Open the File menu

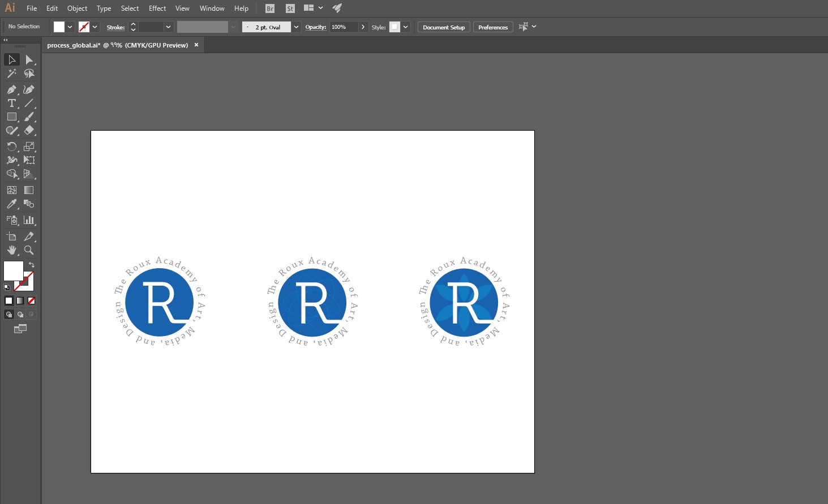32,8
